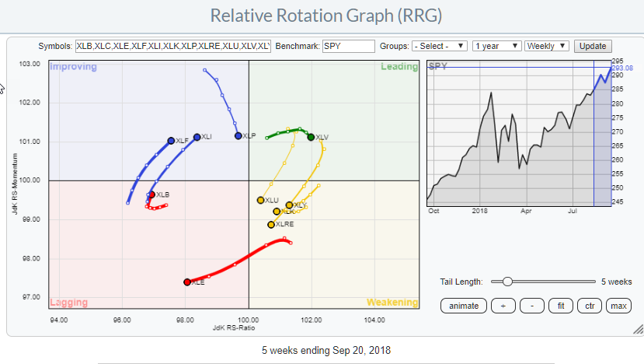Click the Relative Rotation Graph (RRG) title
This screenshot has height=364, width=644.
[x=326, y=16]
